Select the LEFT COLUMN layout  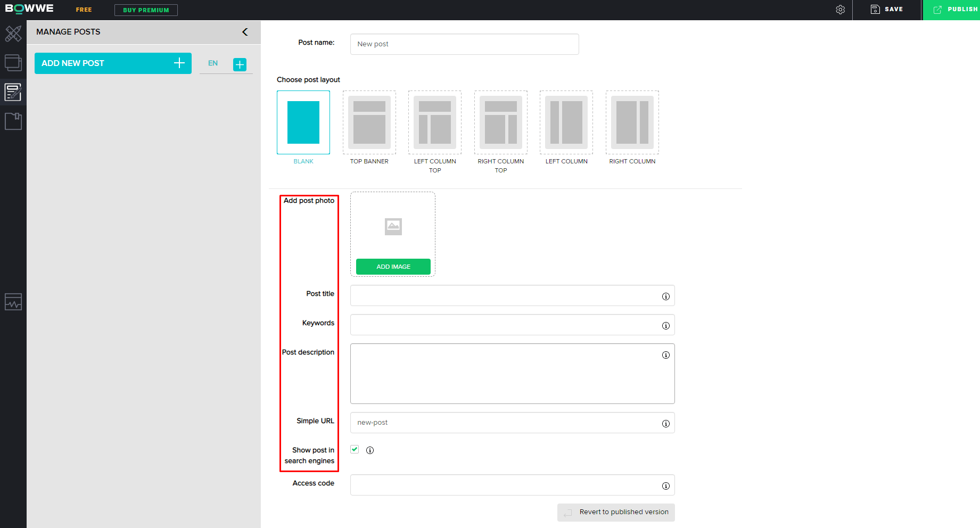566,122
